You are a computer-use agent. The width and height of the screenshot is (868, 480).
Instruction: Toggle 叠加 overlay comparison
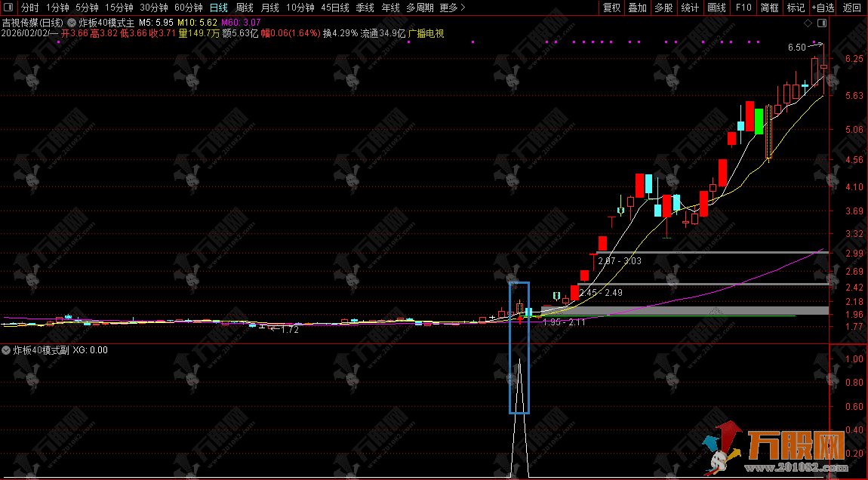point(638,8)
